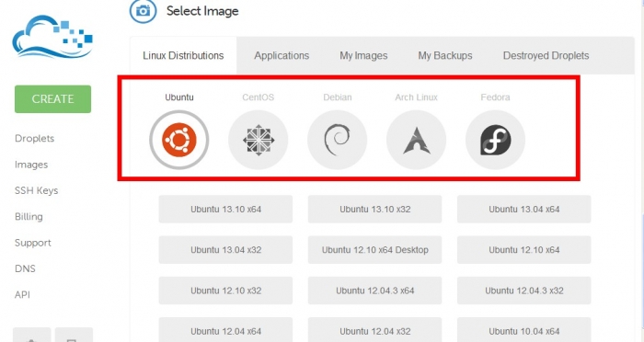Click the Arch Linux text label
The image size is (644, 342).
click(416, 97)
